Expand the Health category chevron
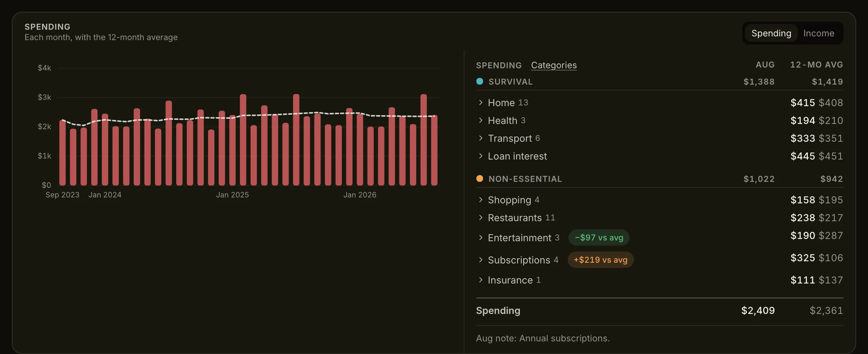This screenshot has width=868, height=354. click(x=480, y=120)
